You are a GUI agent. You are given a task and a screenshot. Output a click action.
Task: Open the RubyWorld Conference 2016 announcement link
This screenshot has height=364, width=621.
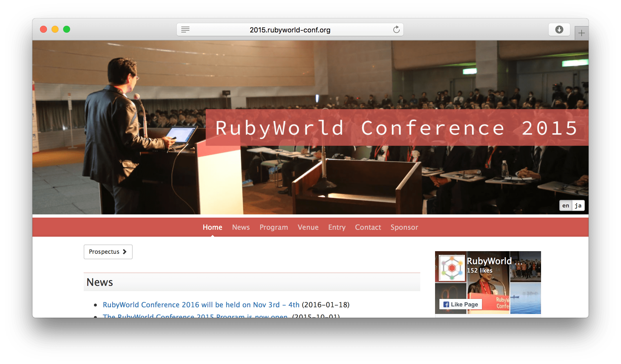pos(201,305)
